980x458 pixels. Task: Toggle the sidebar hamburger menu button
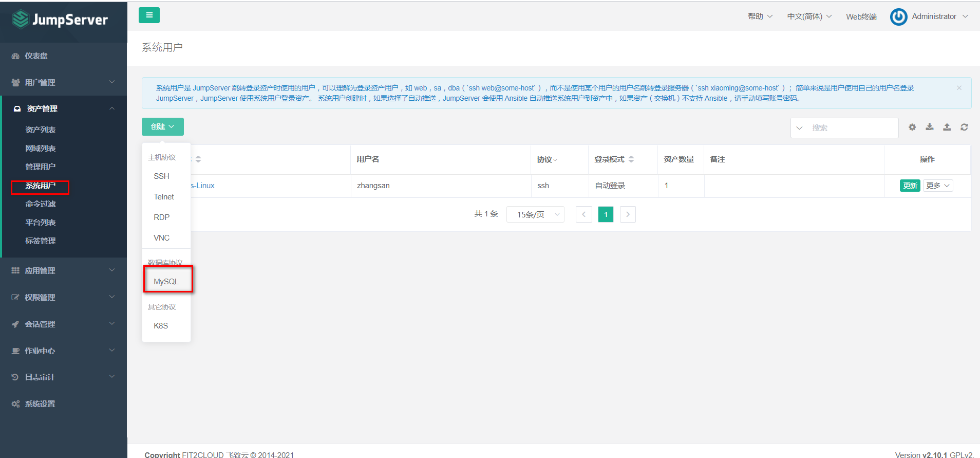(149, 15)
